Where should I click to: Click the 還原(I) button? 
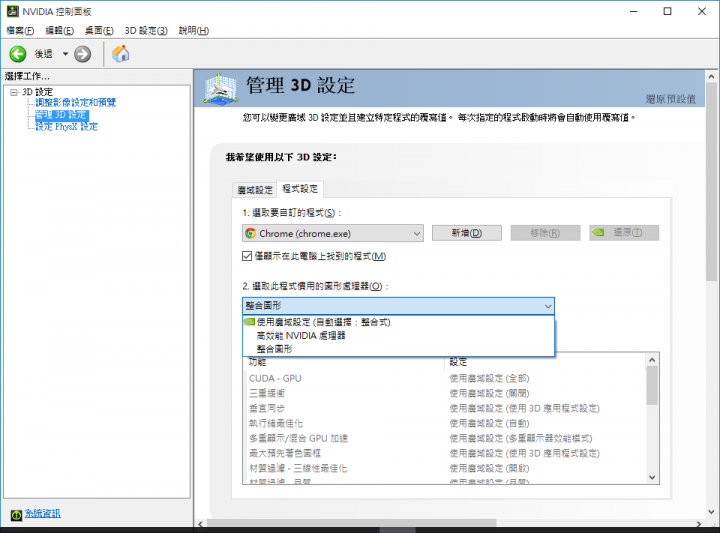tap(624, 233)
